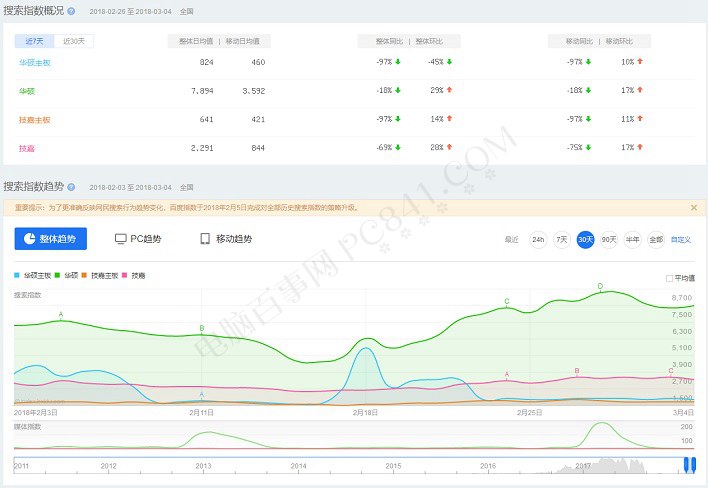
Task: Select the 全部 time range
Action: pyautogui.click(x=656, y=240)
